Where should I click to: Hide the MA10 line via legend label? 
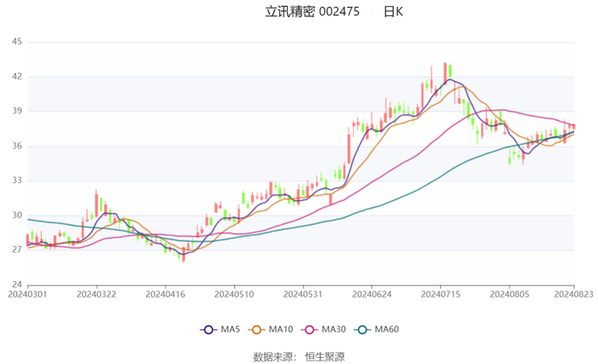click(x=281, y=329)
